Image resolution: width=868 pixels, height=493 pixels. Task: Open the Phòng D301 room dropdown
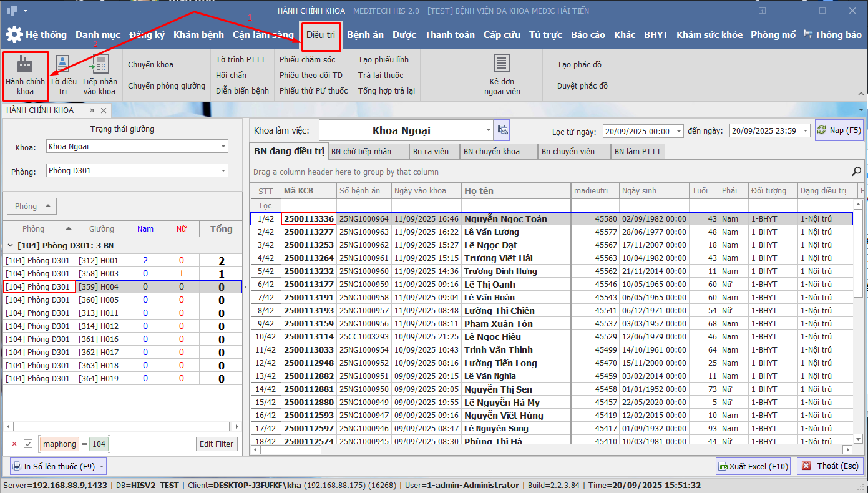pos(223,171)
